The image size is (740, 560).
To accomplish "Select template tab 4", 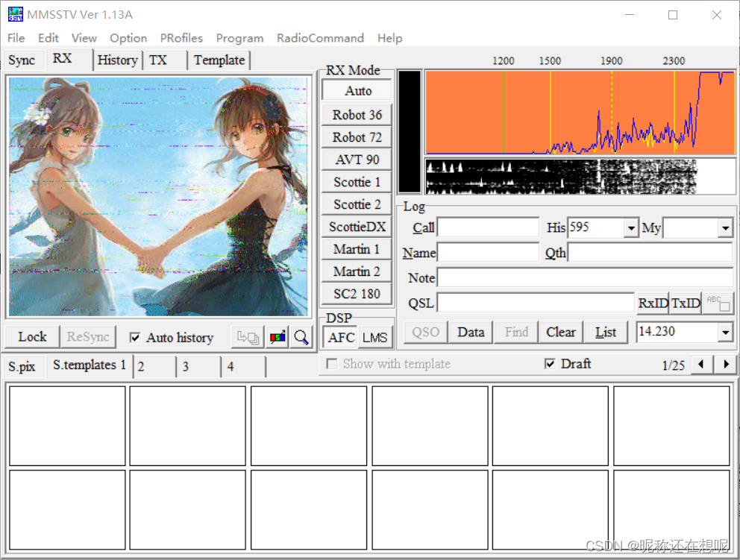I will [243, 367].
